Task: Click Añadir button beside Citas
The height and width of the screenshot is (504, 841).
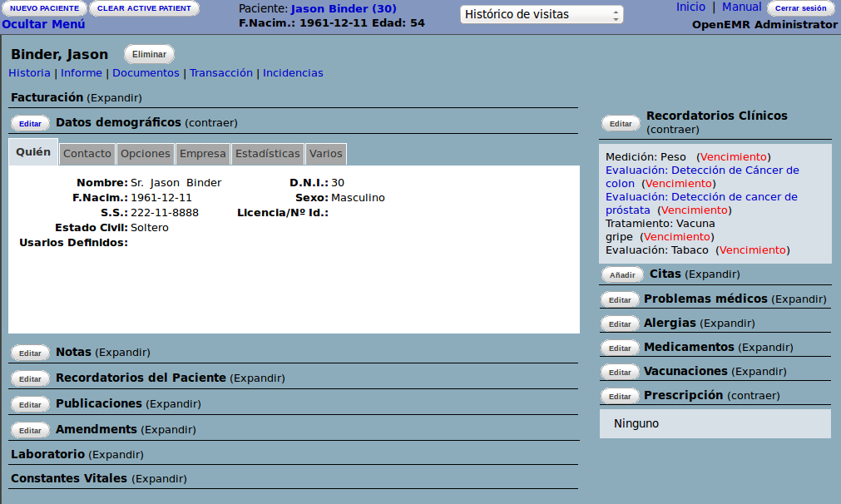Action: [622, 274]
